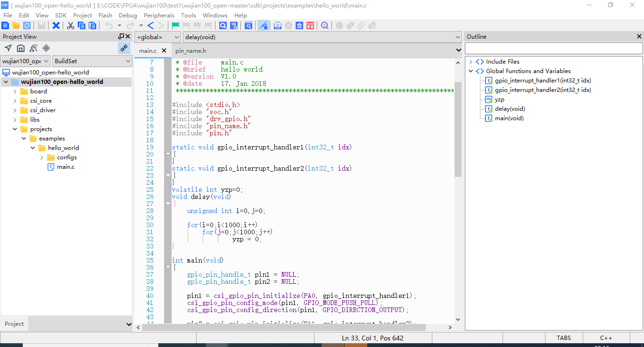Click the first magnifier find icon
The height and width of the screenshot is (347, 644).
click(x=223, y=25)
